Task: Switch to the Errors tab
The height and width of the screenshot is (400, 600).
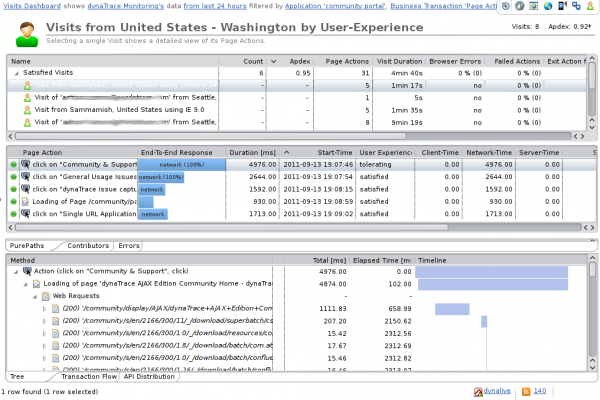Action: click(129, 246)
